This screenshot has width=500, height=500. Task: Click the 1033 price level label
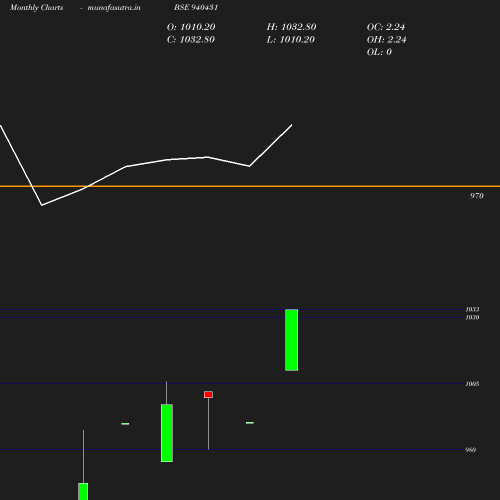(472, 309)
